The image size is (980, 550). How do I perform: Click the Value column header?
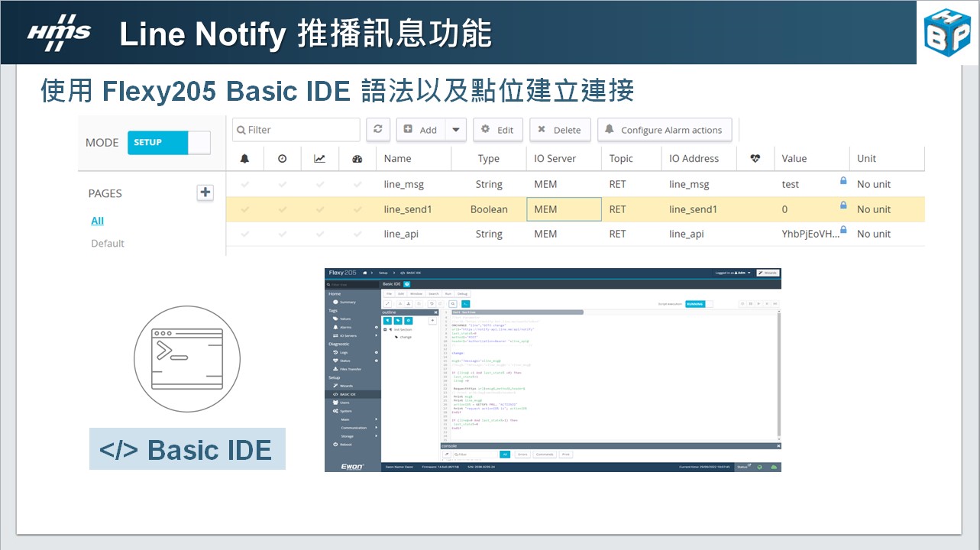(794, 159)
